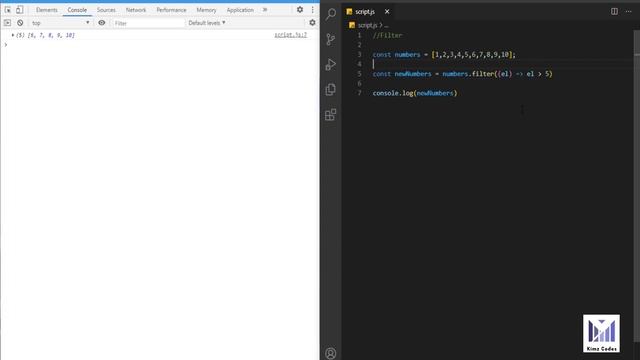Open the script.js:7 source link

pos(291,35)
